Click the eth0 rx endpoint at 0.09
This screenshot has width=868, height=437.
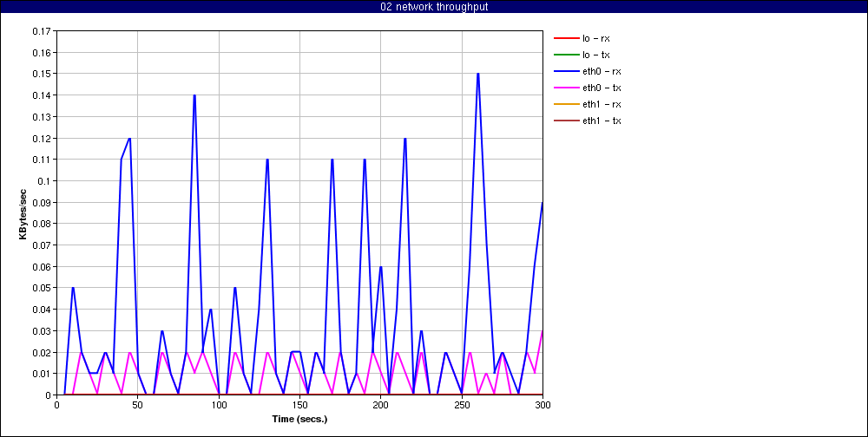click(542, 202)
